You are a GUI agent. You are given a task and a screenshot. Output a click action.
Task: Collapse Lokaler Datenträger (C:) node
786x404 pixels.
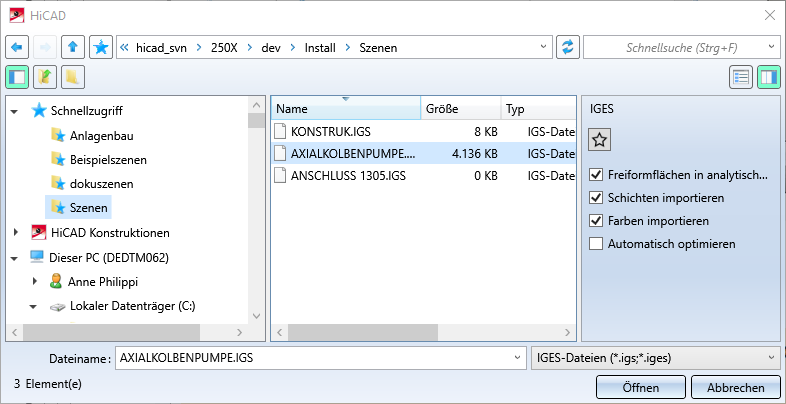click(34, 306)
